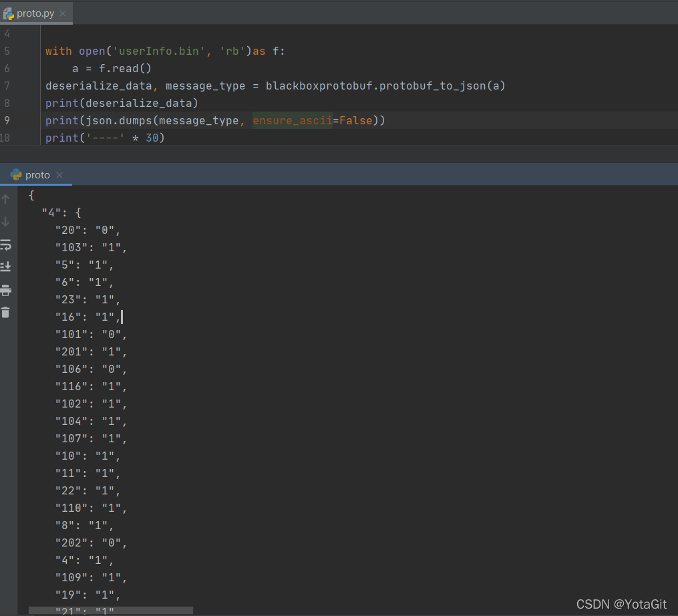Click the "11": "1" output line
678x616 pixels.
(88, 473)
